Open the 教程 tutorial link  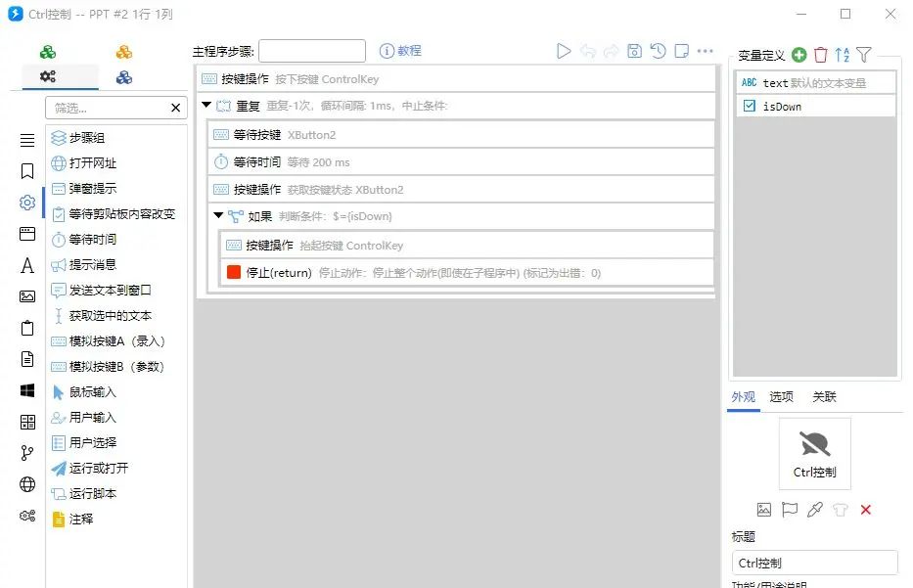[400, 51]
